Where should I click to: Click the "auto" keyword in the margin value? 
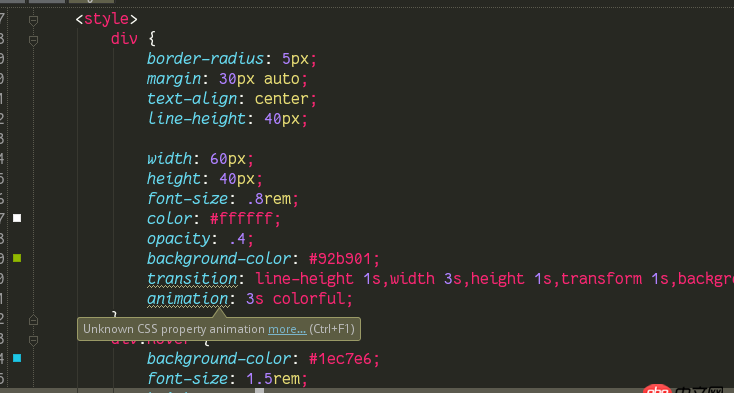point(282,79)
